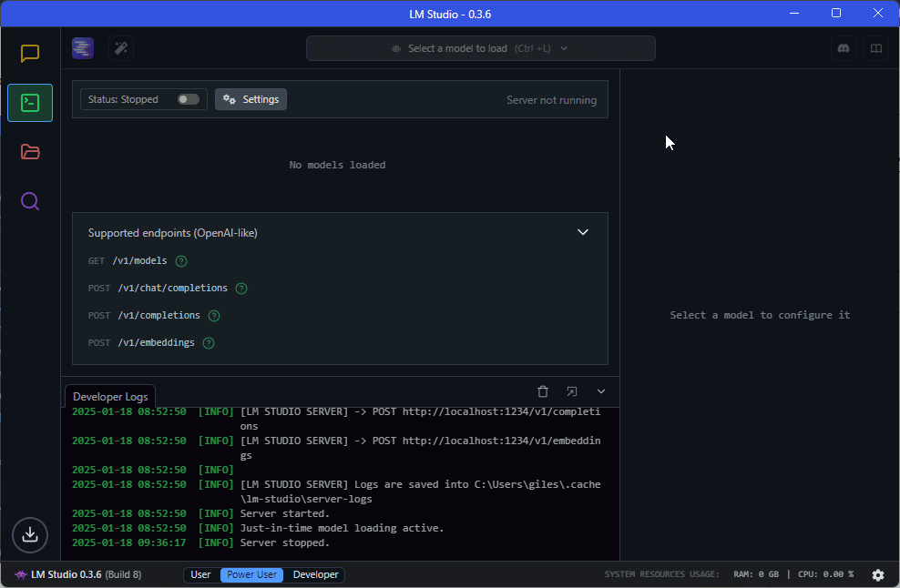Select the Developer terminal sidebar icon
This screenshot has width=900, height=588.
pyautogui.click(x=30, y=103)
